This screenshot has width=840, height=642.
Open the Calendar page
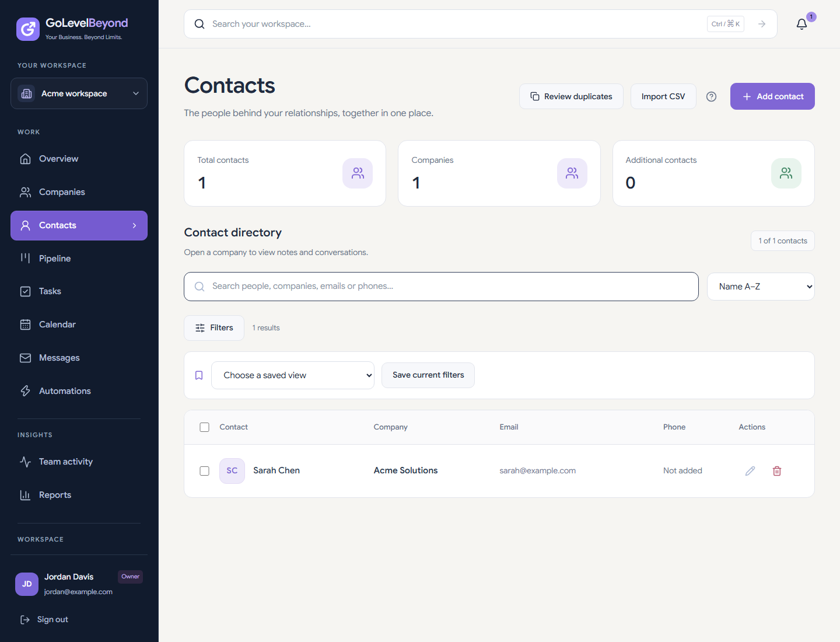pyautogui.click(x=79, y=325)
